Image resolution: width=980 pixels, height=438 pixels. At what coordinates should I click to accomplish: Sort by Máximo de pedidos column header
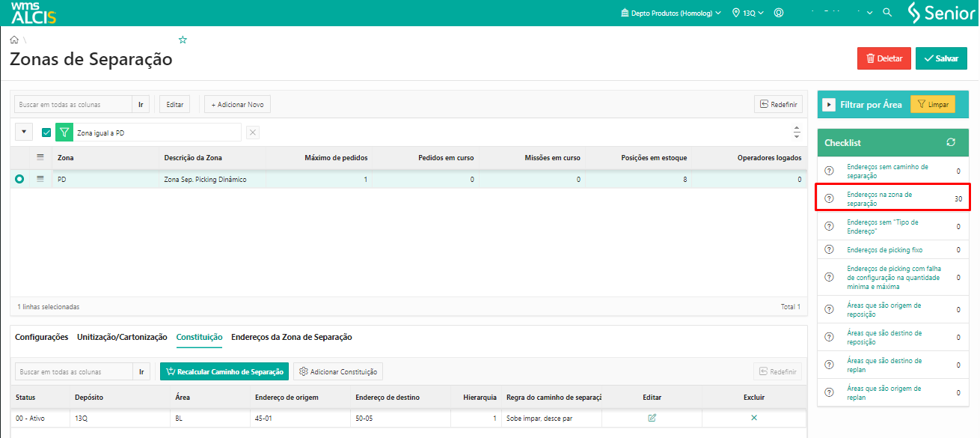(336, 157)
